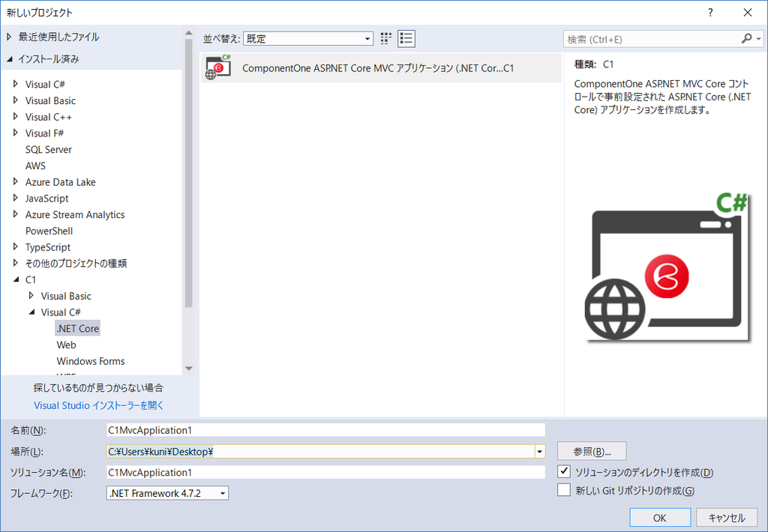Select Web under C1 Visual C#
Viewport: 768px width, 532px height.
point(66,345)
